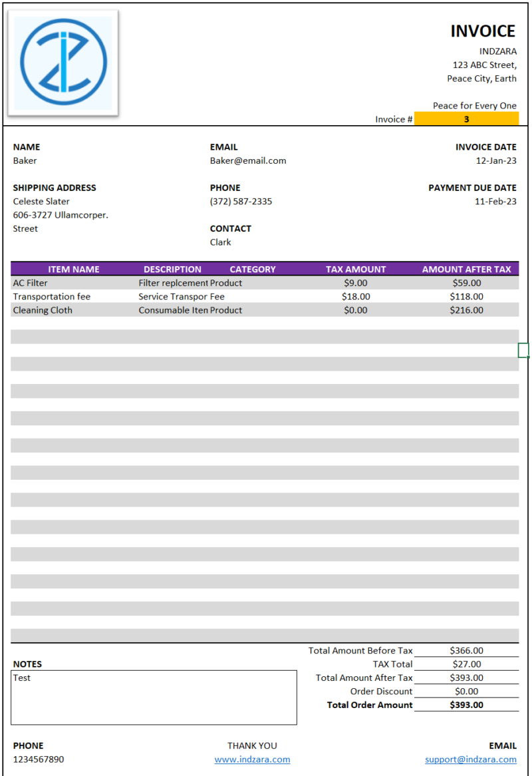
Task: Open the www.indzara.com link
Action: [x=253, y=759]
